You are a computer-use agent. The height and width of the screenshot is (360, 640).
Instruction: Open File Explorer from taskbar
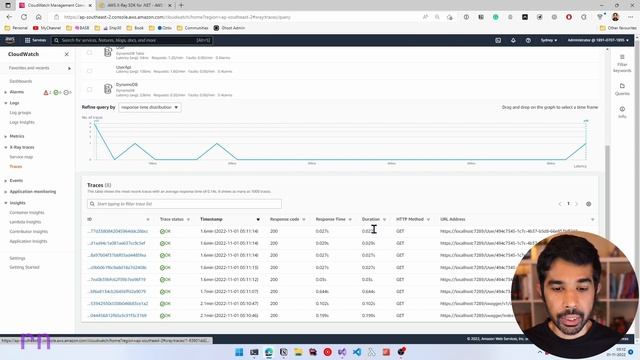[298, 352]
